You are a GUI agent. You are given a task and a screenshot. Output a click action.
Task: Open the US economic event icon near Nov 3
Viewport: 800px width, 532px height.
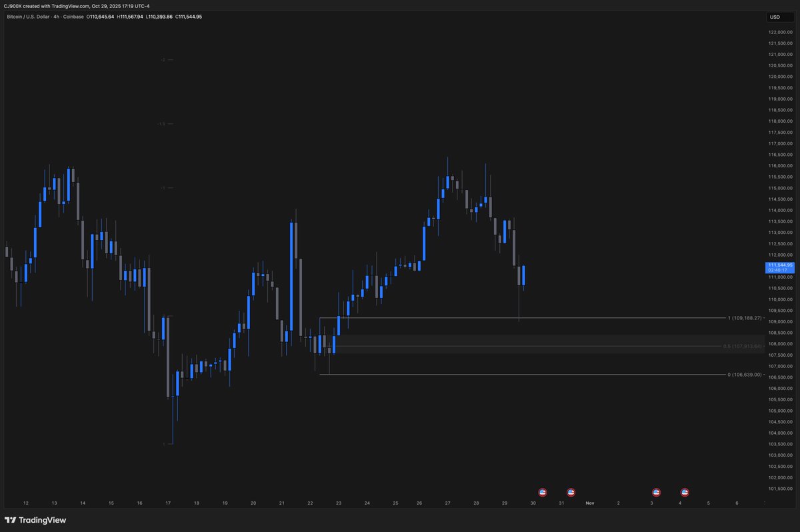point(656,492)
